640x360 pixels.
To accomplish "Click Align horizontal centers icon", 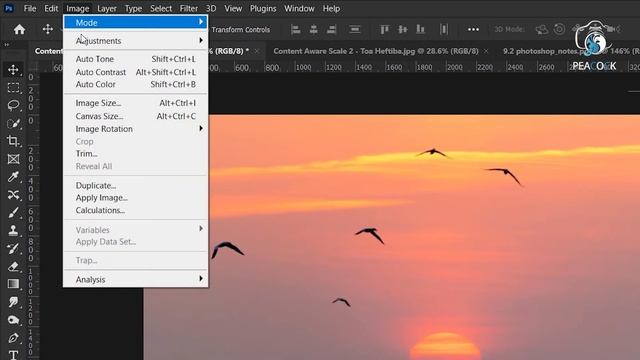I will click(x=313, y=29).
